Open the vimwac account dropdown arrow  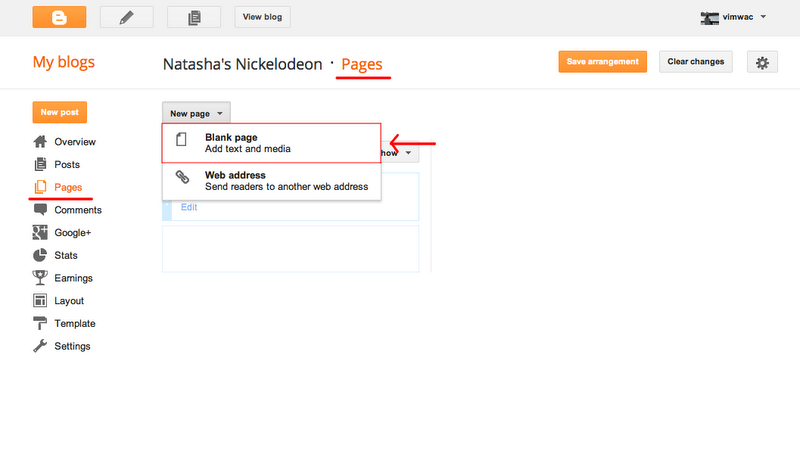pyautogui.click(x=763, y=17)
